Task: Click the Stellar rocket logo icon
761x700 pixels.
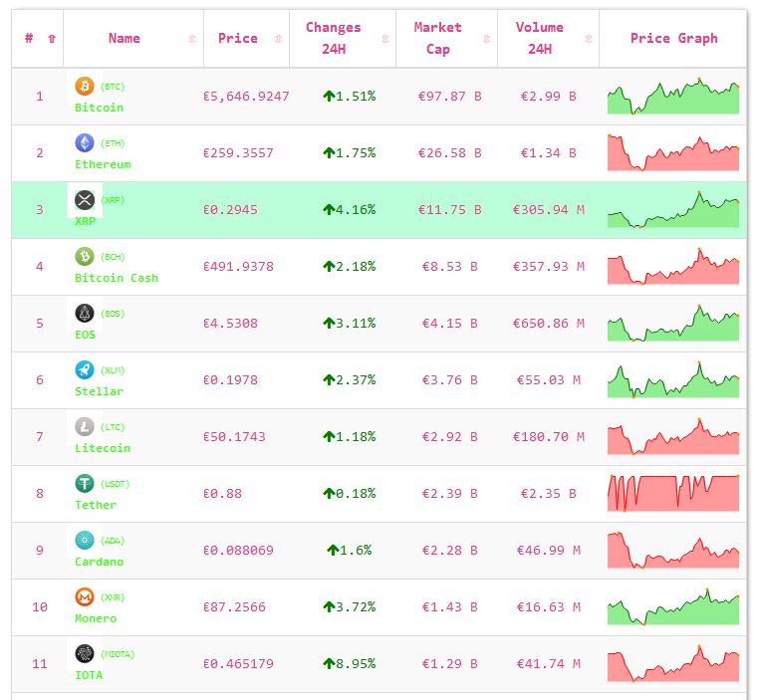Action: [x=85, y=370]
